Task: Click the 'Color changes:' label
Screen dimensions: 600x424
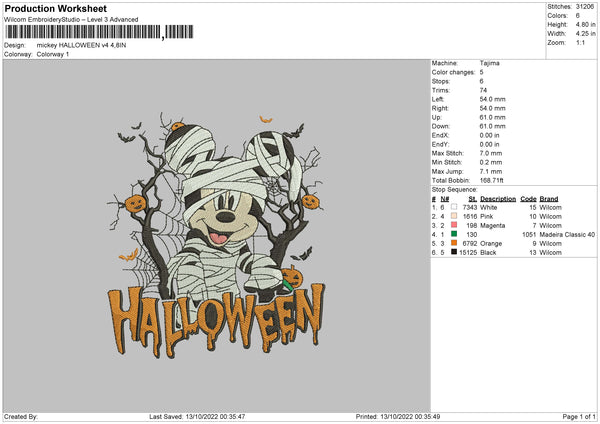Action: tap(453, 72)
